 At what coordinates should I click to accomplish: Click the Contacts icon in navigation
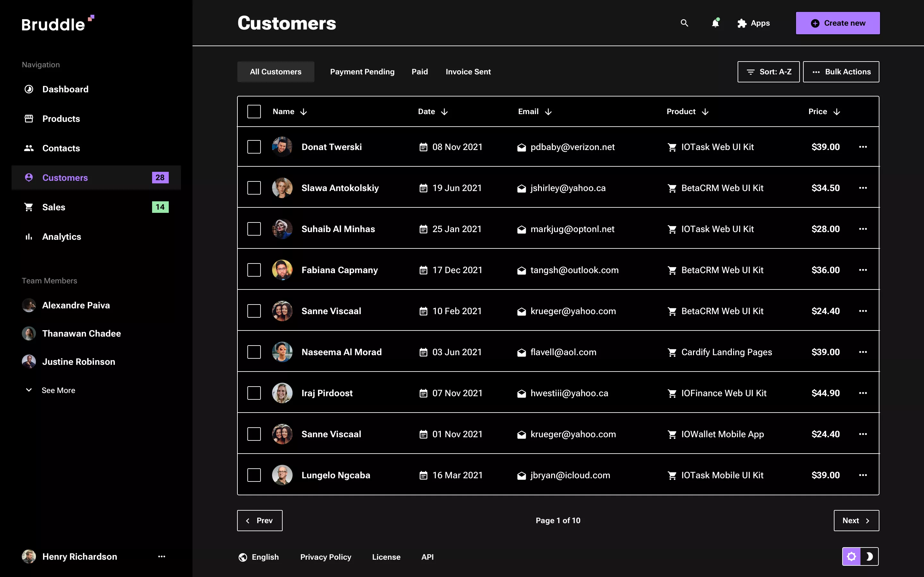[29, 148]
